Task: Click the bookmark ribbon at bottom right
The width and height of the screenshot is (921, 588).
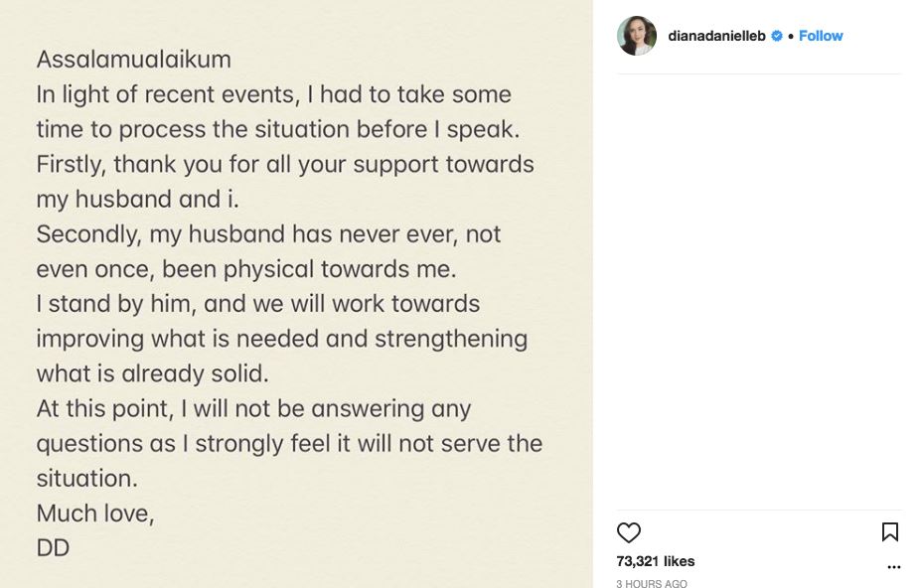Action: click(891, 532)
